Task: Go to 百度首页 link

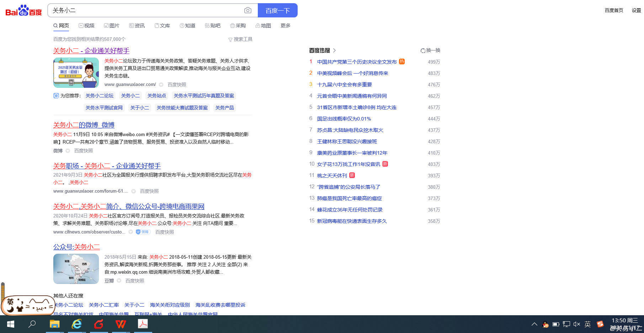Action: coord(614,10)
